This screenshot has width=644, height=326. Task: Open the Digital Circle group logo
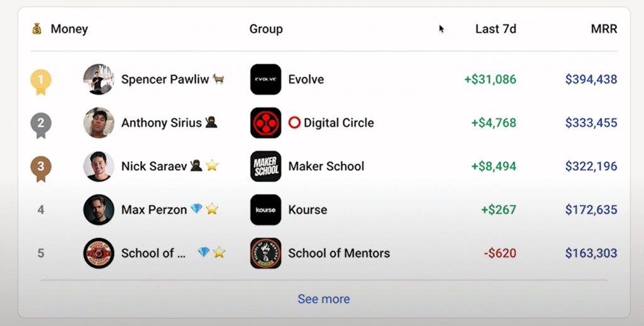(265, 123)
